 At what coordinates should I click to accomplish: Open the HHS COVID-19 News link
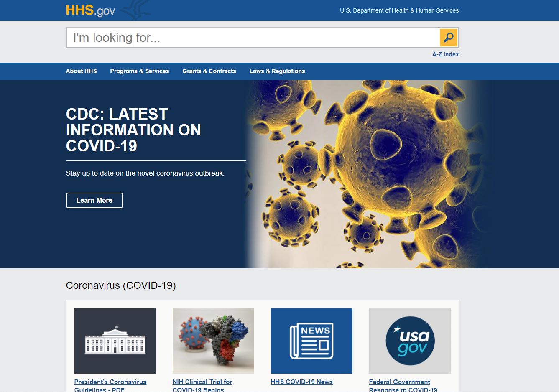coord(302,382)
